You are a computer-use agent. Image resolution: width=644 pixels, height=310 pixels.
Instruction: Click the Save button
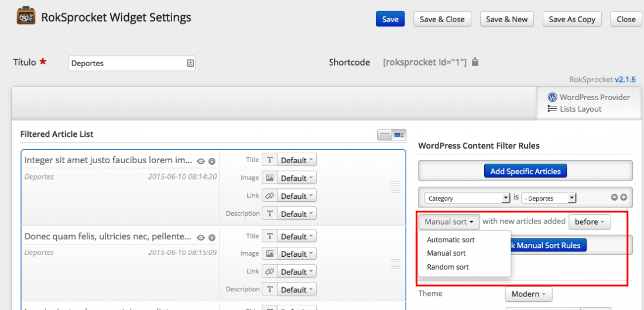point(390,19)
